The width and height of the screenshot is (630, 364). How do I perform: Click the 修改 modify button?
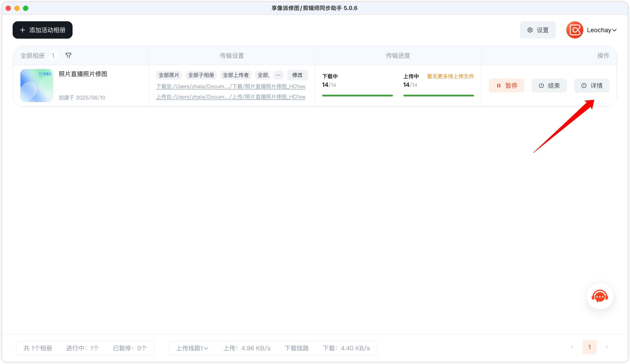point(297,75)
